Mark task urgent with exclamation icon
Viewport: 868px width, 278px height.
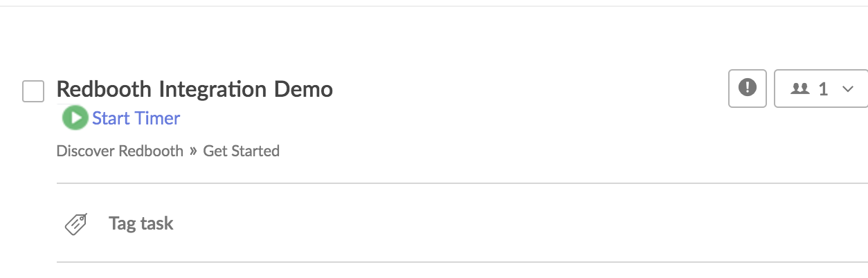[x=748, y=89]
